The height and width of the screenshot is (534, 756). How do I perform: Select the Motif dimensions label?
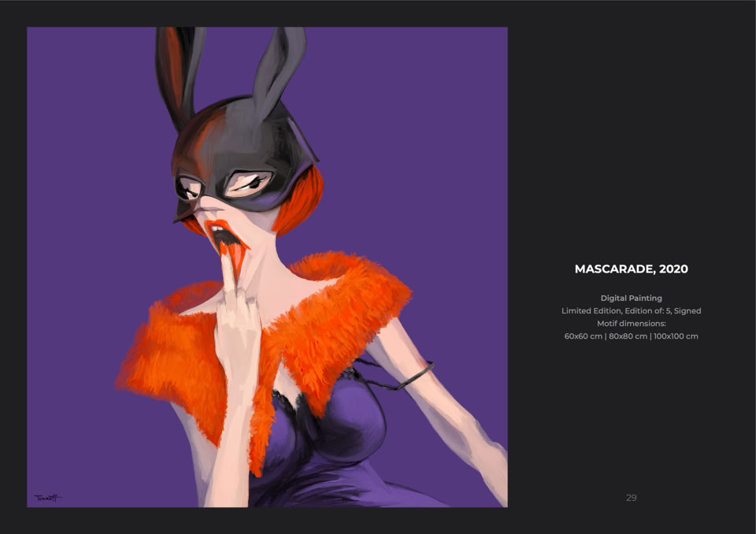click(631, 324)
